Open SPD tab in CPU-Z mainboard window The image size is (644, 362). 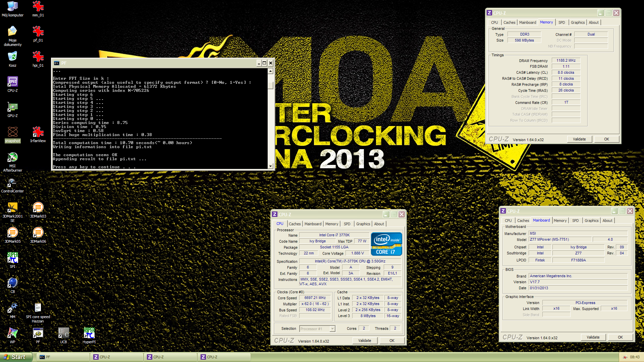[575, 221]
